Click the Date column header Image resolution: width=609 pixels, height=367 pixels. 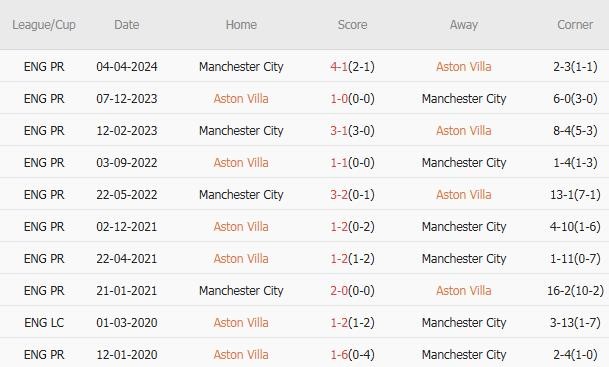[127, 25]
